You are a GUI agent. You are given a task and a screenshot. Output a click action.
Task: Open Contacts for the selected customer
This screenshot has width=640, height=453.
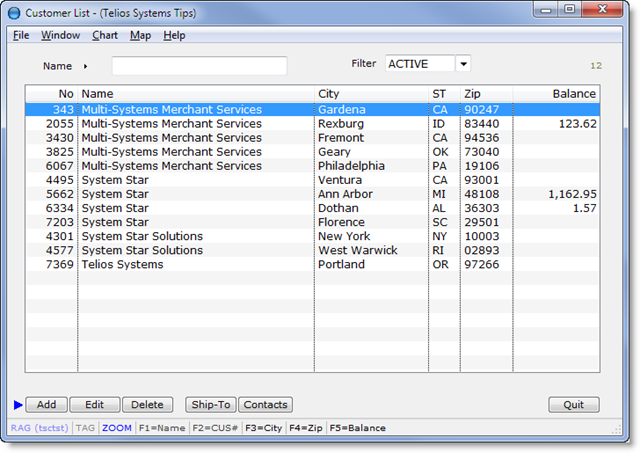point(265,405)
